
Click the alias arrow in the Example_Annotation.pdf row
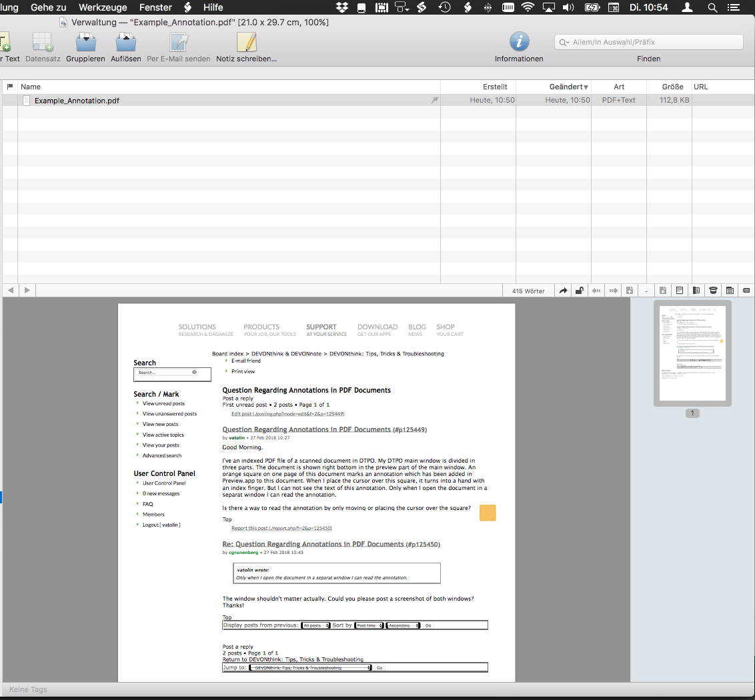tap(434, 100)
